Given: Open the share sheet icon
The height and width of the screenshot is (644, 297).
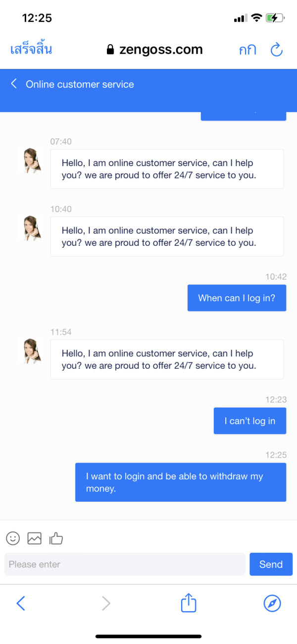Looking at the screenshot, I should click(189, 603).
